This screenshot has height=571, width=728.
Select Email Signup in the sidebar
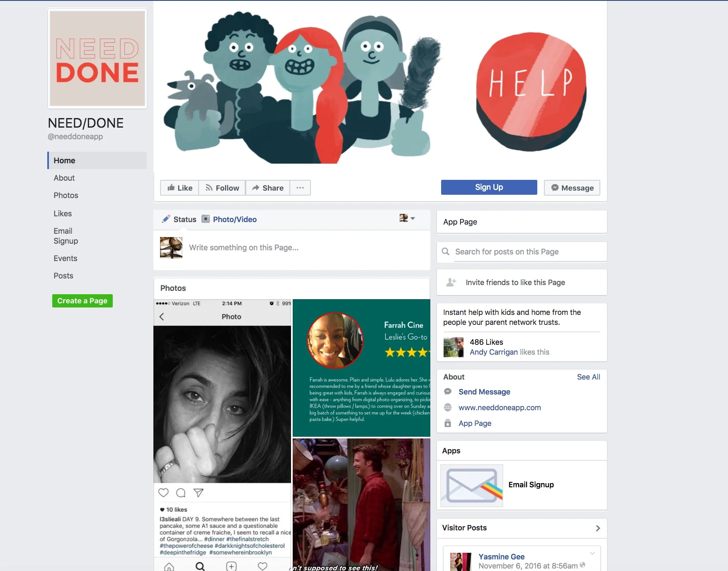coord(66,236)
